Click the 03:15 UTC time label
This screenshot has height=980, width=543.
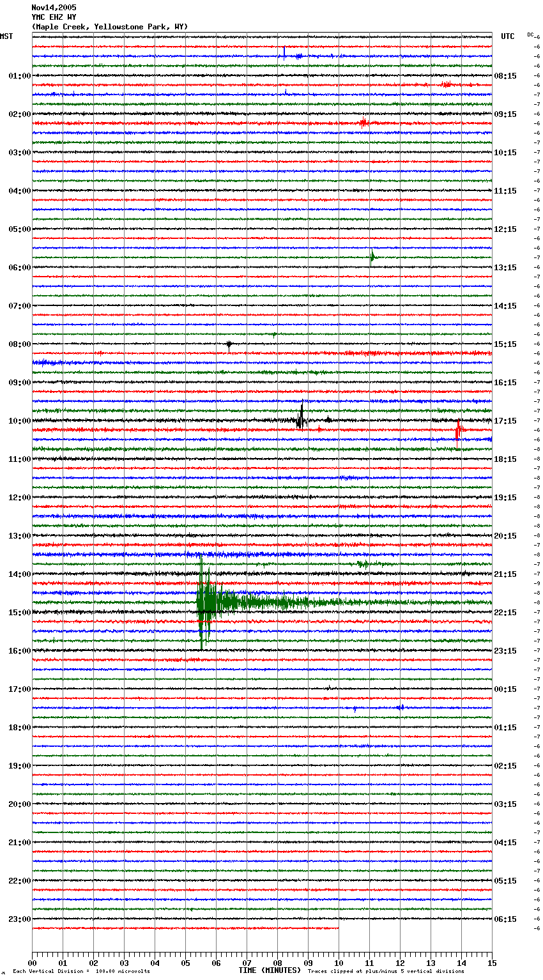coord(505,804)
